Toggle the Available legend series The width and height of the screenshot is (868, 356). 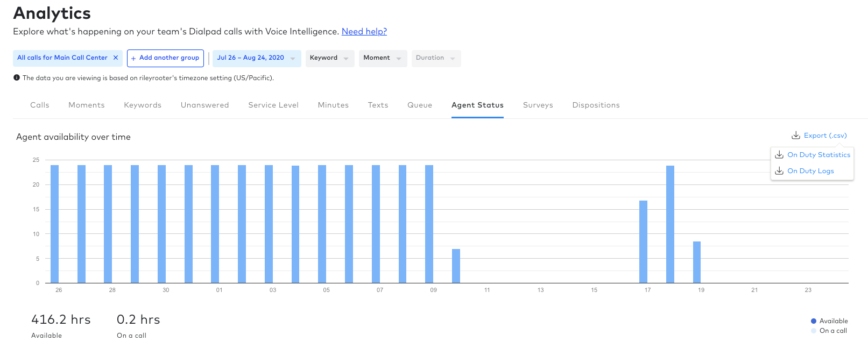pyautogui.click(x=829, y=321)
